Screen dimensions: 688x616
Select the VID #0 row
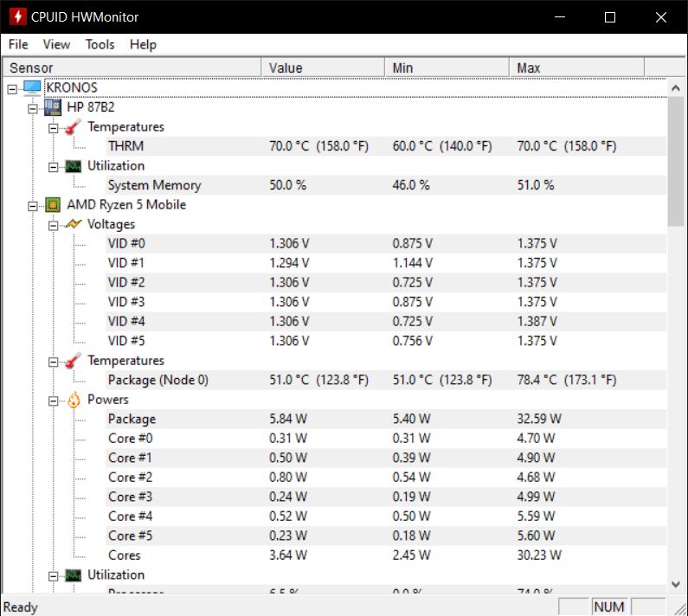coord(386,243)
